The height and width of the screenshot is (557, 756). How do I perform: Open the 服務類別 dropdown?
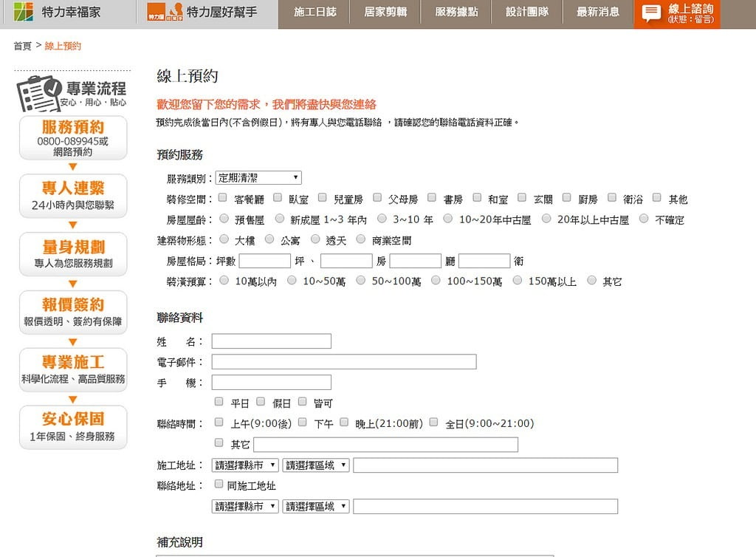click(x=258, y=178)
